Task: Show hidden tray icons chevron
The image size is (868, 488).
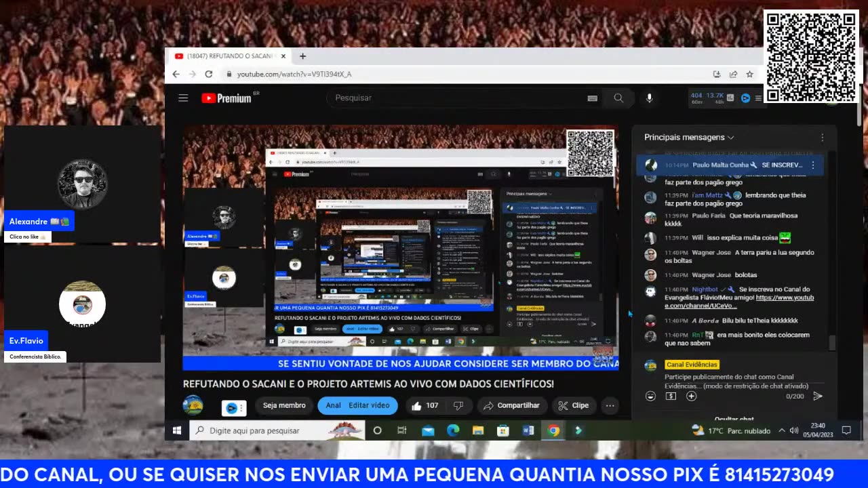Action: tap(781, 430)
